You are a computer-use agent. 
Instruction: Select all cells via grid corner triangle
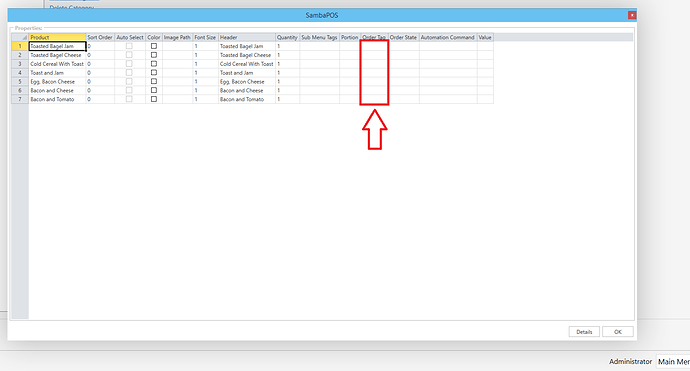tap(20, 37)
